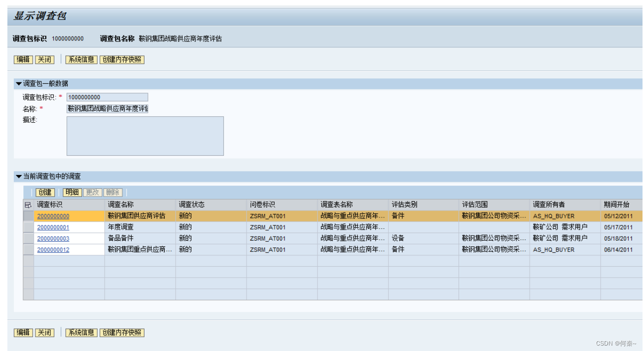The image size is (644, 351).
Task: Click the 评估范围 column header
Action: tap(495, 205)
